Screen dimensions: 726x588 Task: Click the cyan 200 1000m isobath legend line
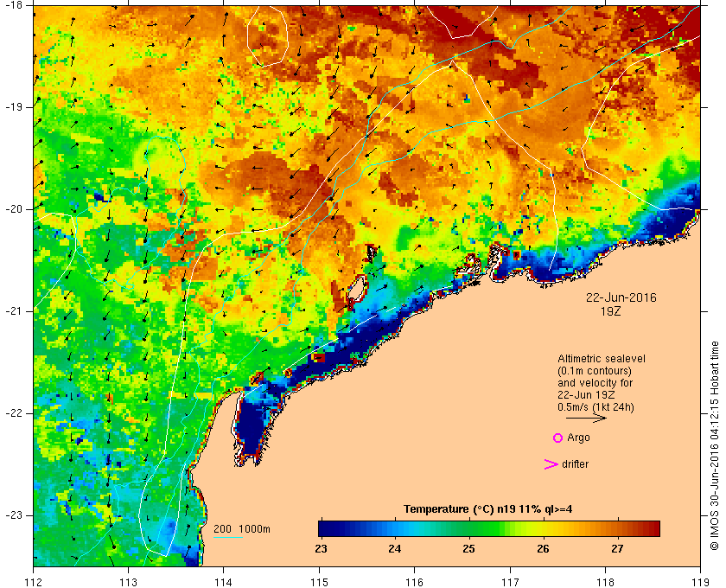tap(228, 538)
